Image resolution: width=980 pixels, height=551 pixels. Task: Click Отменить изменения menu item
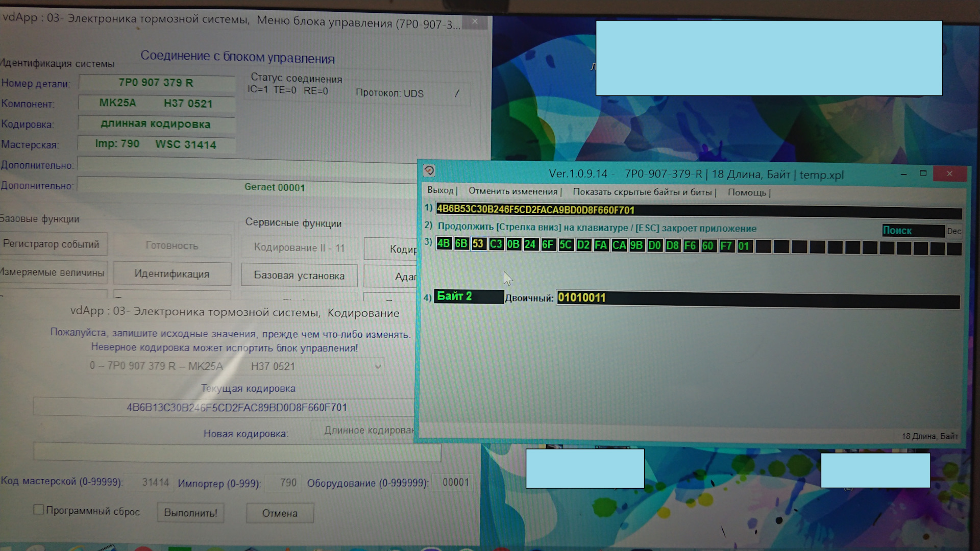[513, 191]
